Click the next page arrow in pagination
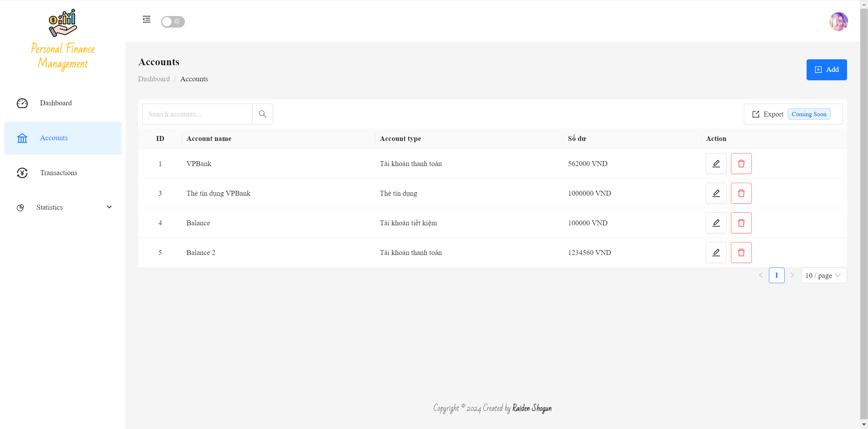The image size is (868, 429). click(792, 276)
